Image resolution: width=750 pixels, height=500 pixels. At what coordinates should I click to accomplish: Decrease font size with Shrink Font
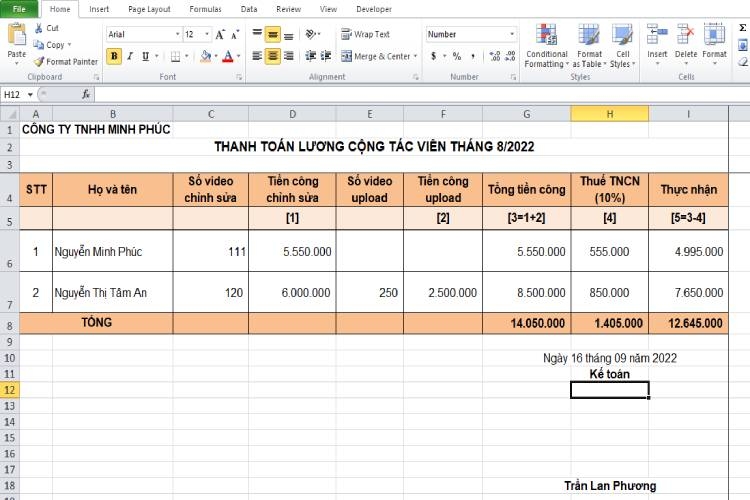(x=234, y=34)
